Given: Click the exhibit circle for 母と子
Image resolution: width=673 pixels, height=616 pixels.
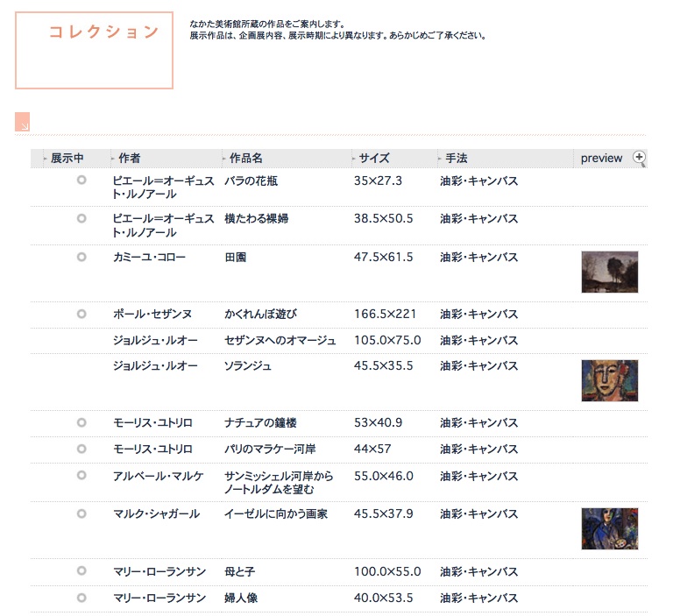Looking at the screenshot, I should click(81, 570).
